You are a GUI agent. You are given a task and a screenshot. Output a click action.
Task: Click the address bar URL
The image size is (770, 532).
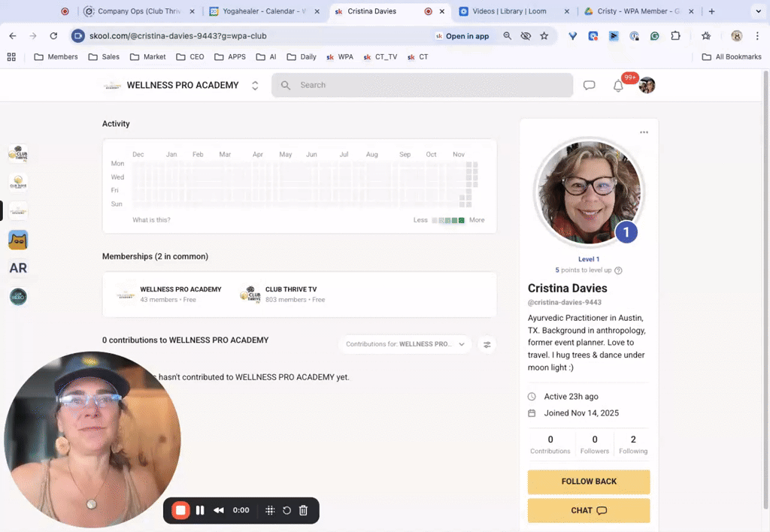pyautogui.click(x=177, y=36)
